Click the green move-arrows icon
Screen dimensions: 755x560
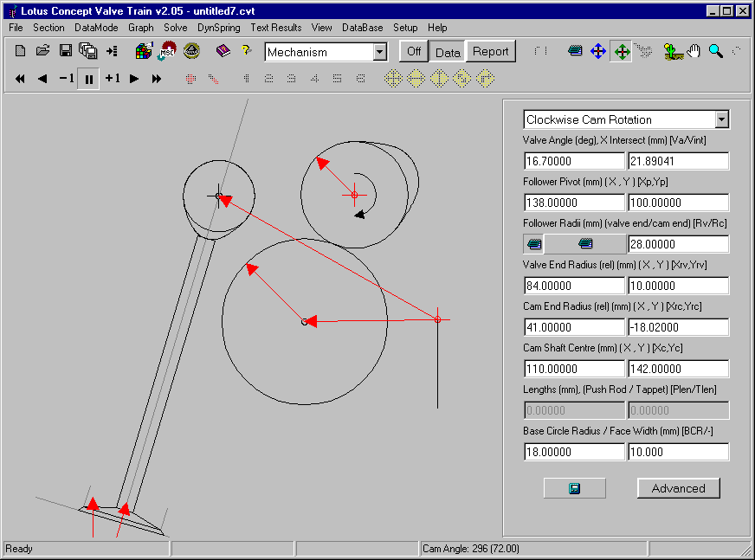coord(622,52)
